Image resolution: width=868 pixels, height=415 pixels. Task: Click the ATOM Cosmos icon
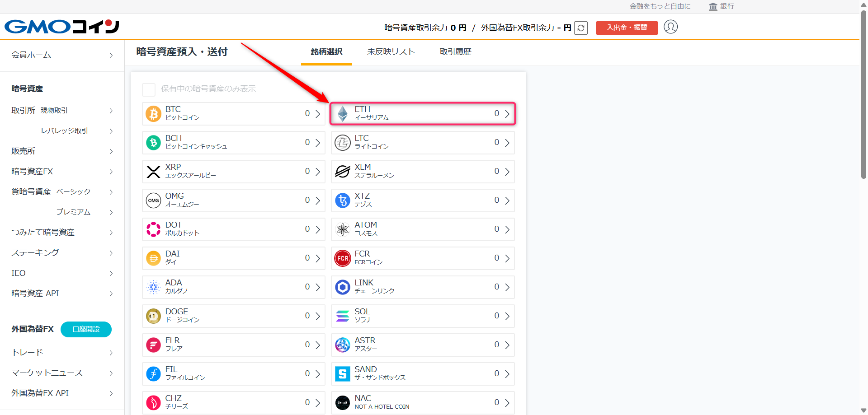pyautogui.click(x=343, y=229)
